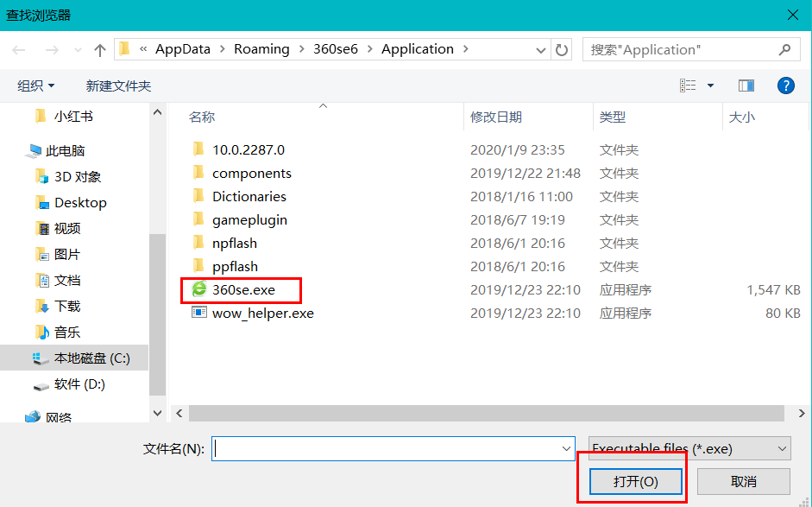Image resolution: width=812 pixels, height=507 pixels.
Task: Select 小红书 folder in navigation pane
Action: [73, 116]
